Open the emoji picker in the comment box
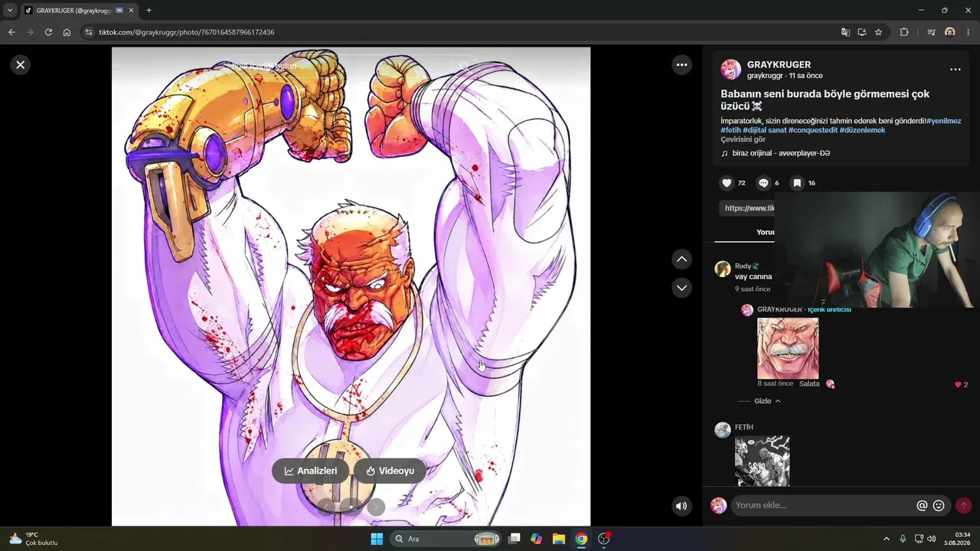This screenshot has width=980, height=551. 939,506
